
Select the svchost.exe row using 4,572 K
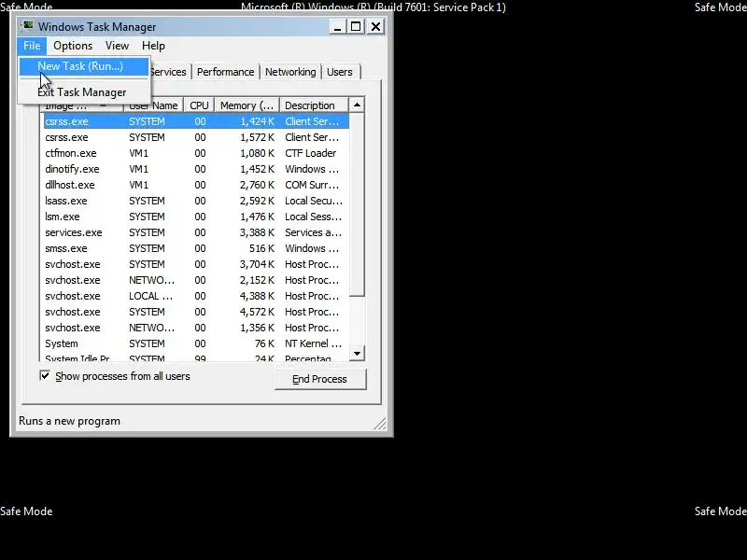click(196, 312)
